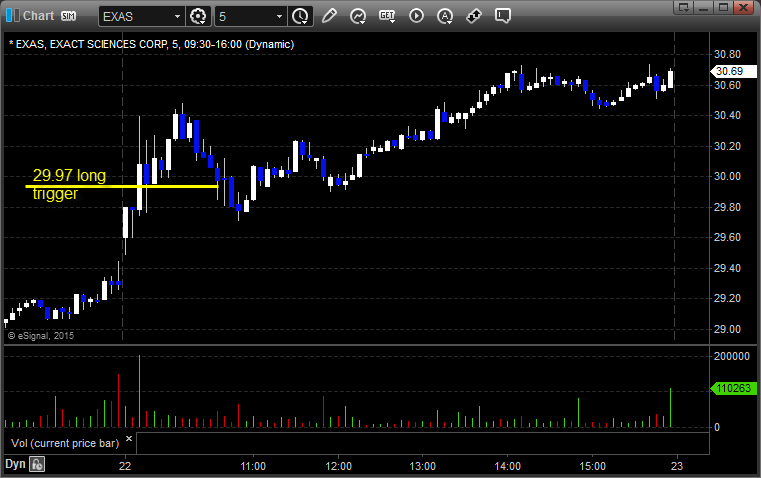
Task: Select the pencil drawing tools icon
Action: coord(329,16)
